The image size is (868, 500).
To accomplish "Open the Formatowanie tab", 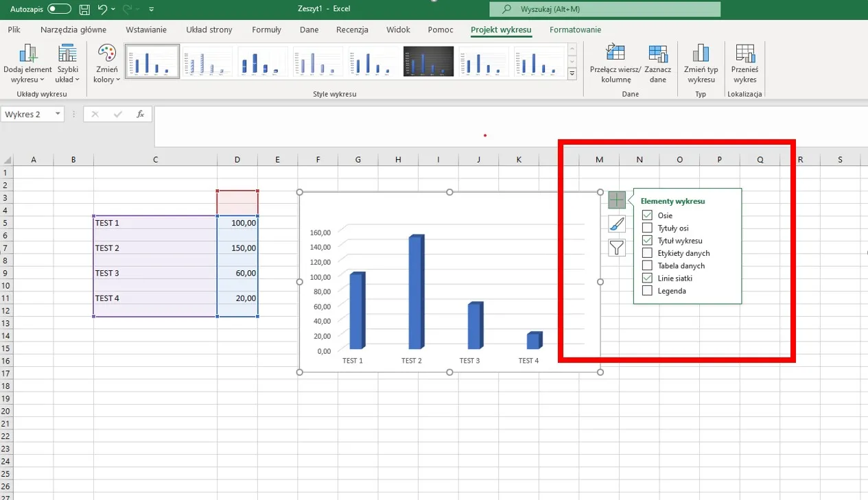I will tap(575, 29).
